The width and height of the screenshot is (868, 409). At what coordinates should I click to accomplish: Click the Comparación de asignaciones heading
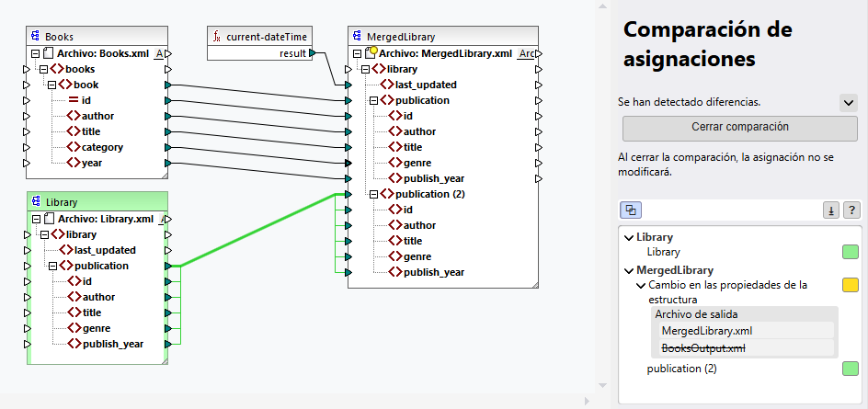point(707,42)
